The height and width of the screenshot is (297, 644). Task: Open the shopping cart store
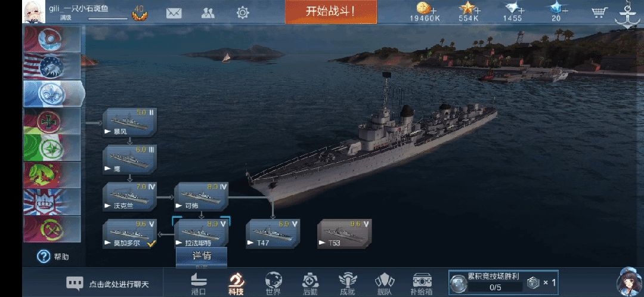(600, 13)
